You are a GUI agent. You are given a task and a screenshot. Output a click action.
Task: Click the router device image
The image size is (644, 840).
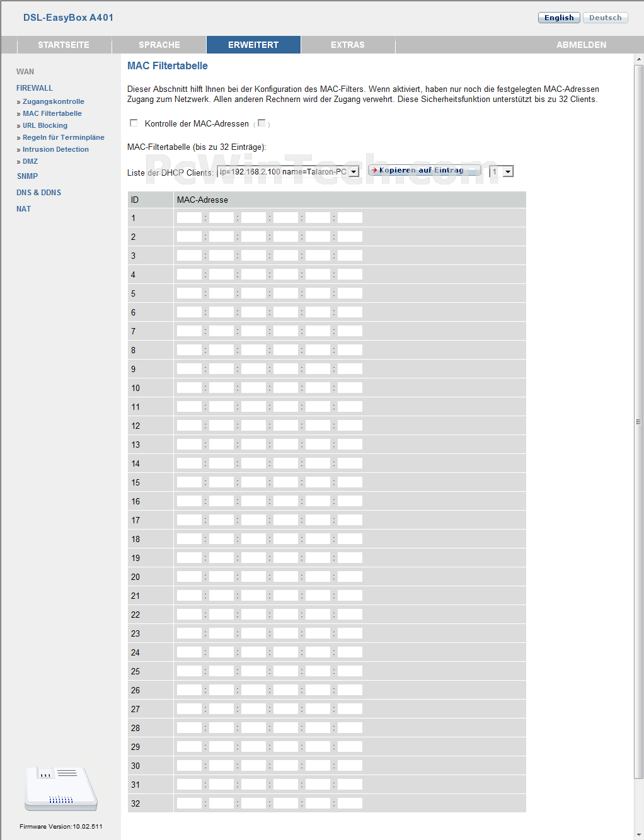(61, 788)
